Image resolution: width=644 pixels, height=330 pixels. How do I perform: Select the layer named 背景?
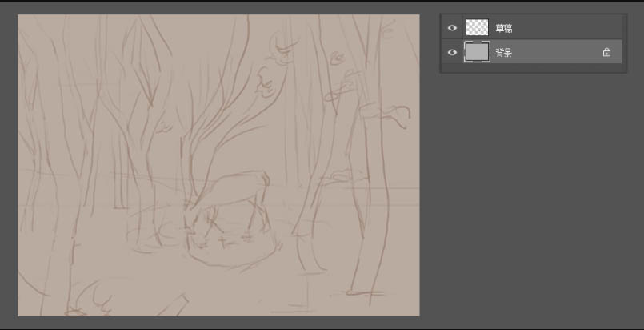pos(503,53)
